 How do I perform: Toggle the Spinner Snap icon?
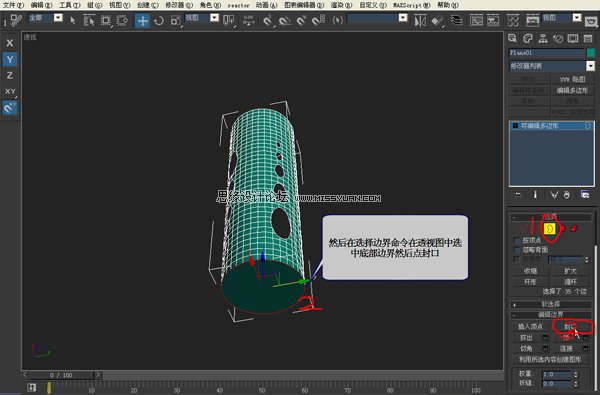point(318,20)
